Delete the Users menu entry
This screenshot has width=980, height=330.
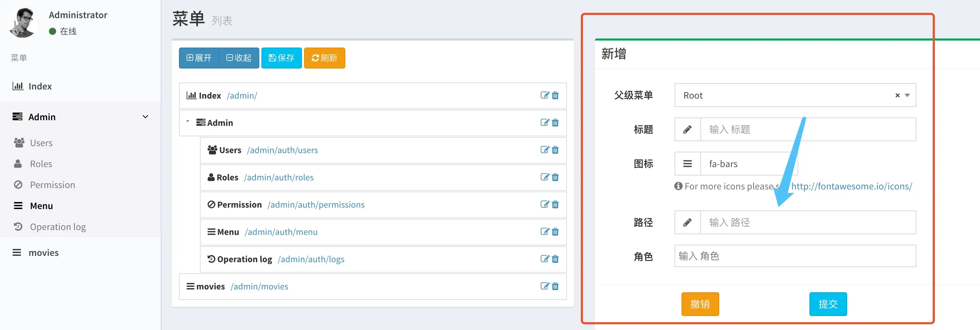coord(555,150)
